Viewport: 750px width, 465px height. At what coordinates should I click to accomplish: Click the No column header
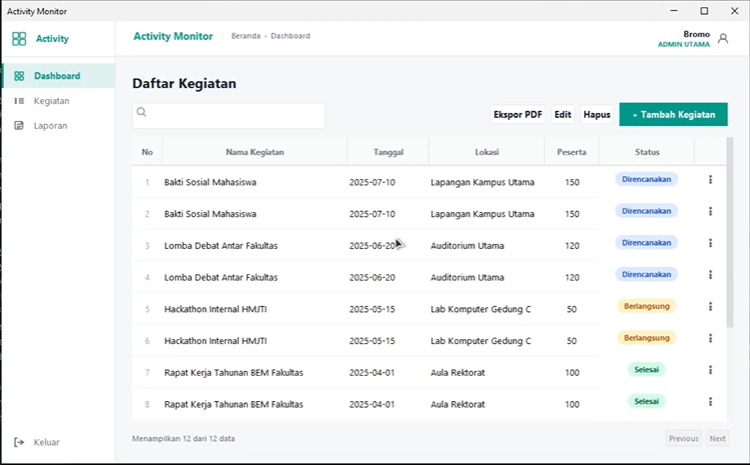point(147,152)
